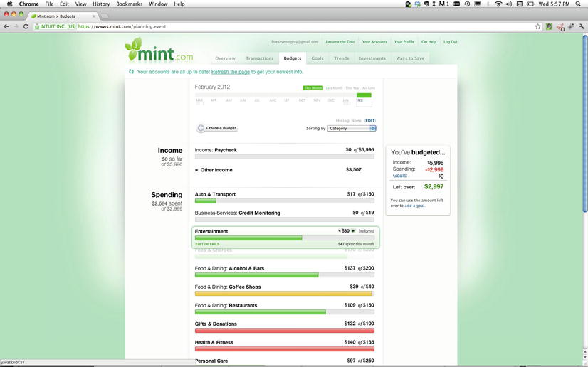Increase Entertainment budget with right arrow
The image size is (588, 367).
click(x=353, y=231)
